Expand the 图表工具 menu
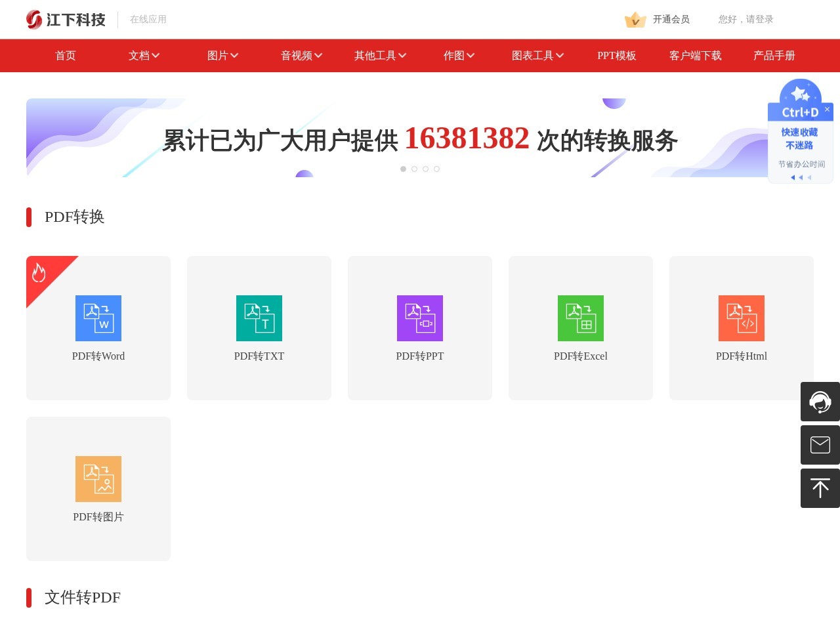The width and height of the screenshot is (840, 630). [x=538, y=56]
